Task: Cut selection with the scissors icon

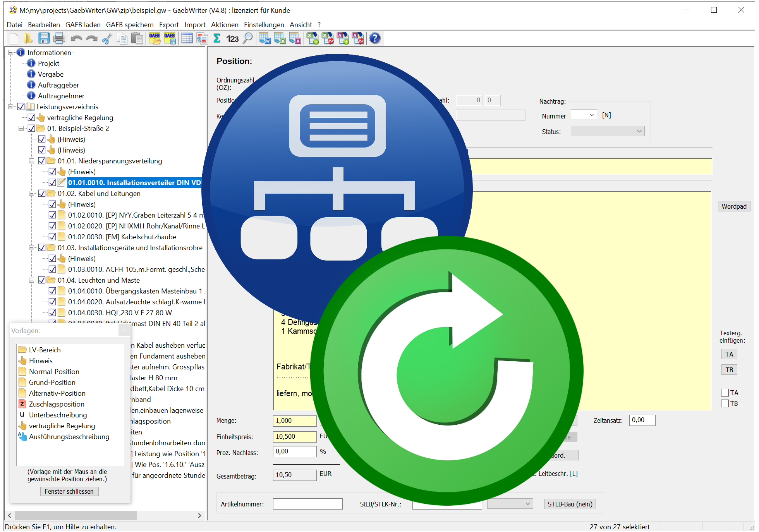Action: (107, 38)
